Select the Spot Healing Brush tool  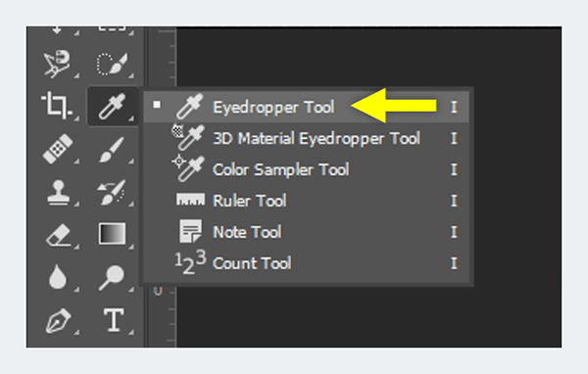coord(58,149)
